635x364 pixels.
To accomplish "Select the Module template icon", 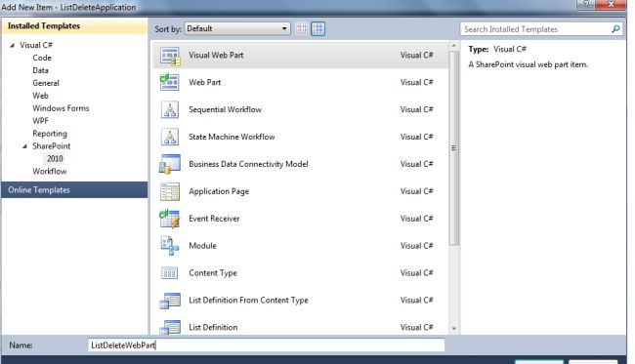I will pos(169,246).
